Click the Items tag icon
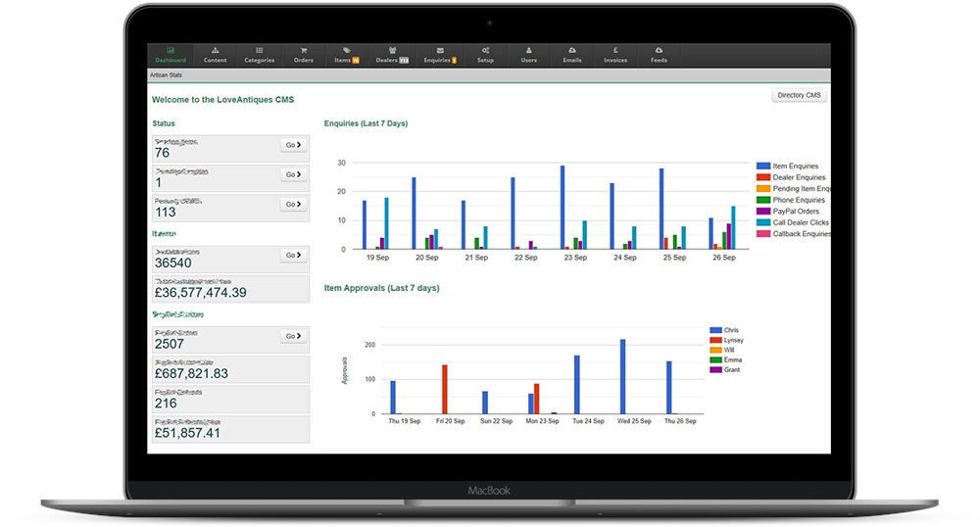The image size is (980, 527). point(347,50)
